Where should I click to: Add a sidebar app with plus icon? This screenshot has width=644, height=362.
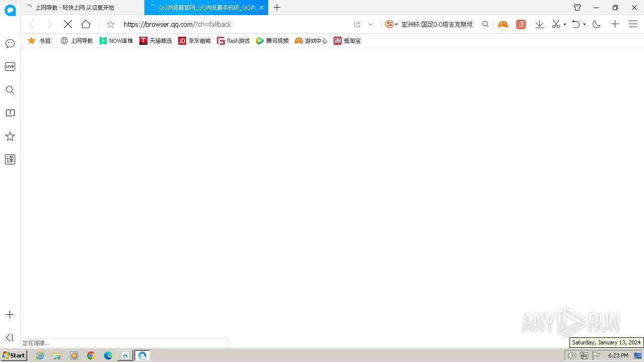(x=10, y=315)
